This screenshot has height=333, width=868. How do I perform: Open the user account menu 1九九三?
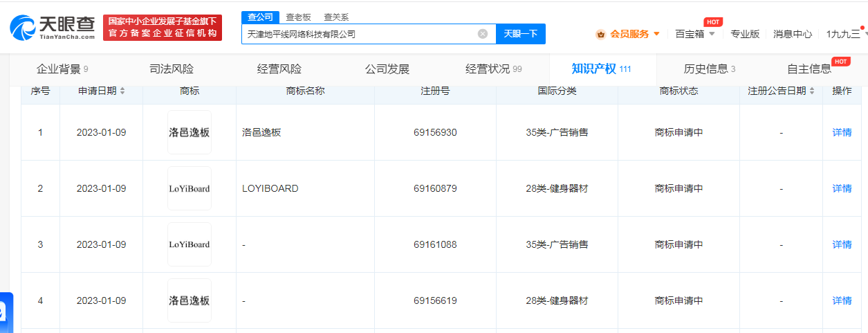click(x=844, y=34)
